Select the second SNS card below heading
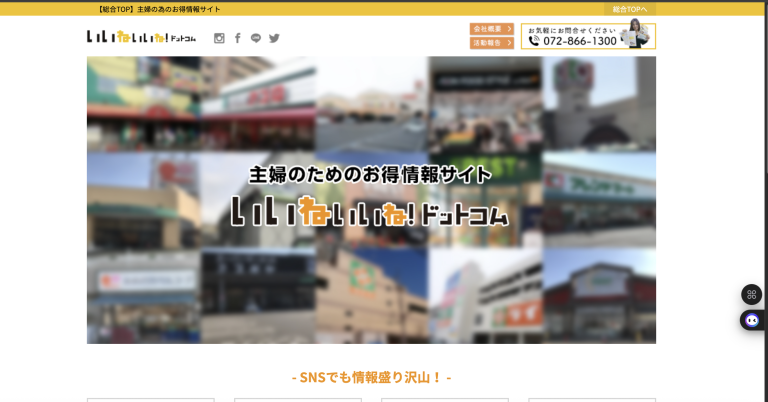768x402 pixels. [297, 399]
